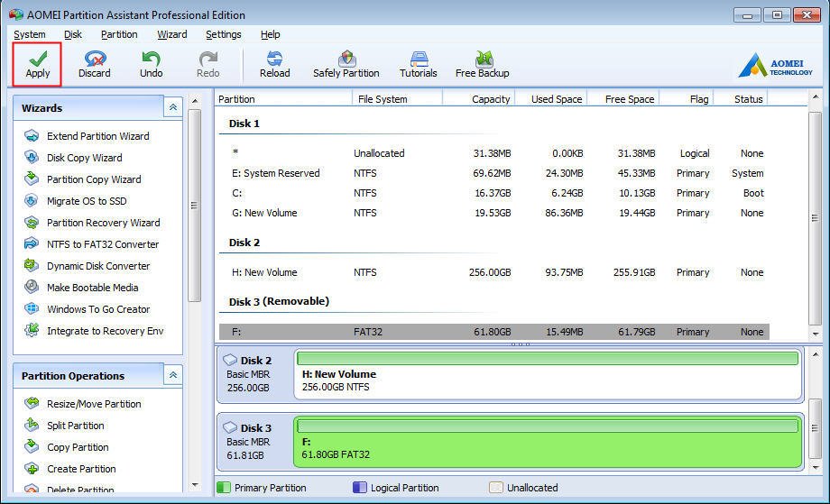This screenshot has height=504, width=830.
Task: Click left sidebar scrollbar down arrow
Action: 195,484
